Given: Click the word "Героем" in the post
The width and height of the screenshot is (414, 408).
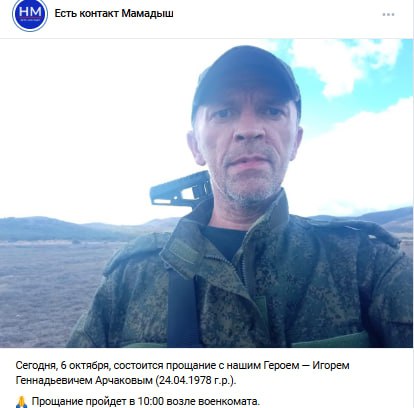Looking at the screenshot, I should pos(281,366).
